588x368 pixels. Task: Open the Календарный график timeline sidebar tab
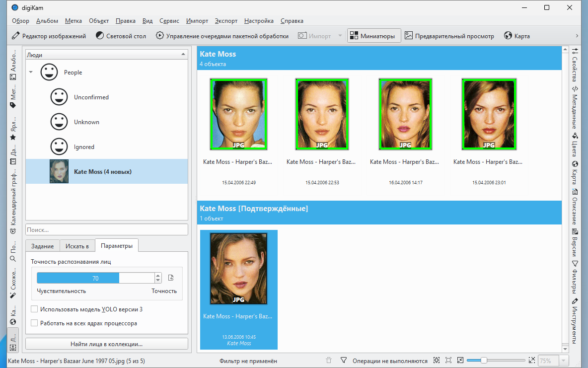13,203
